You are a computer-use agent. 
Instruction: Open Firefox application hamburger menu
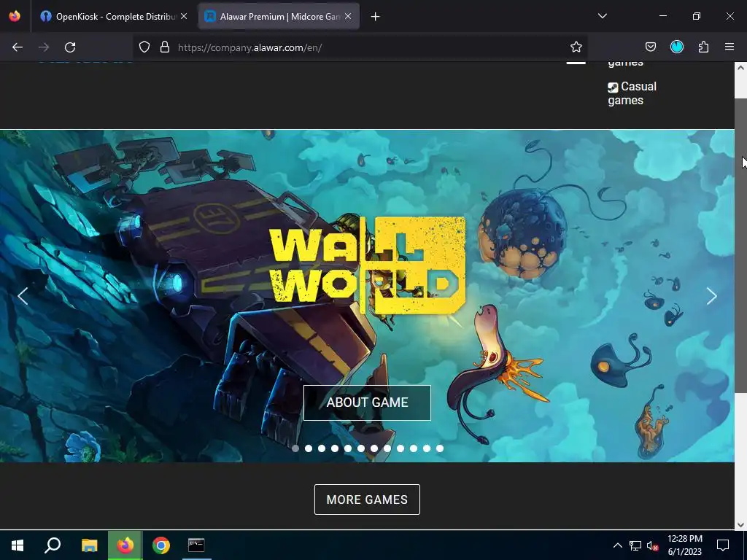click(729, 47)
